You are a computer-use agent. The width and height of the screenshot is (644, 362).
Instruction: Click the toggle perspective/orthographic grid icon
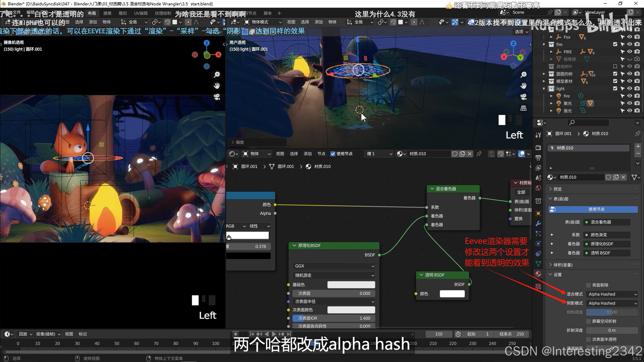523,108
